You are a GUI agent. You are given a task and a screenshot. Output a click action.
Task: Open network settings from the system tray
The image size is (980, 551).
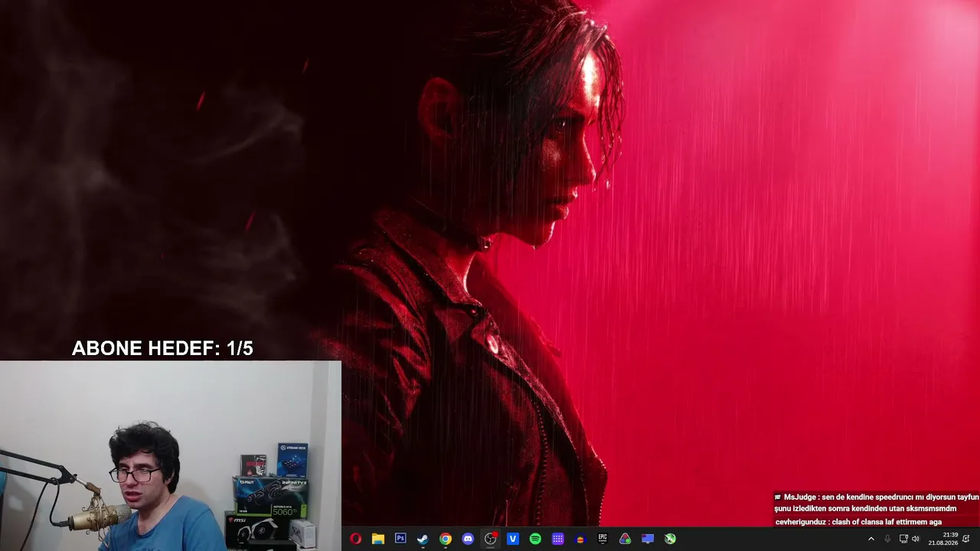903,539
